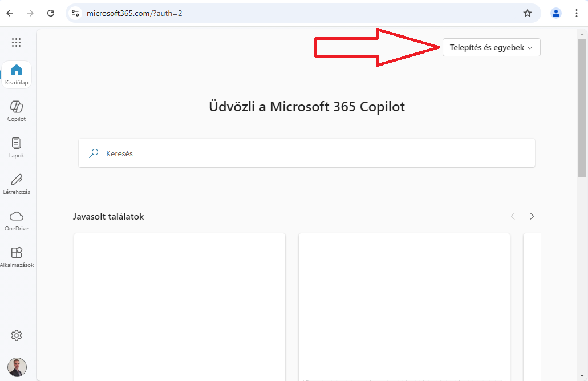Open the Chrome profile icon
Image resolution: width=588 pixels, height=381 pixels.
pyautogui.click(x=555, y=13)
